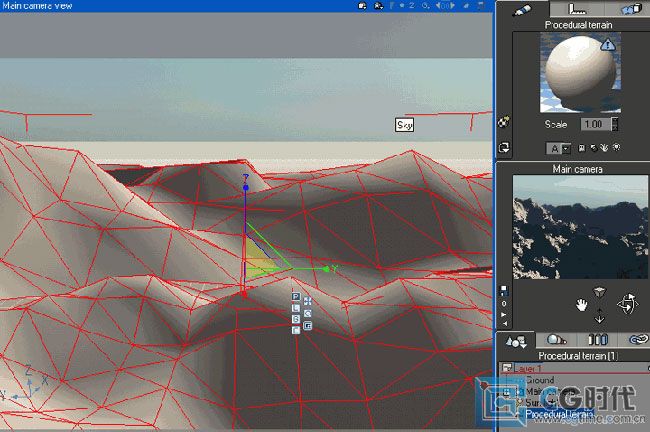Viewport: 650px width, 432px height.
Task: Switch to the Materials tab with sphere icons
Action: [x=556, y=340]
